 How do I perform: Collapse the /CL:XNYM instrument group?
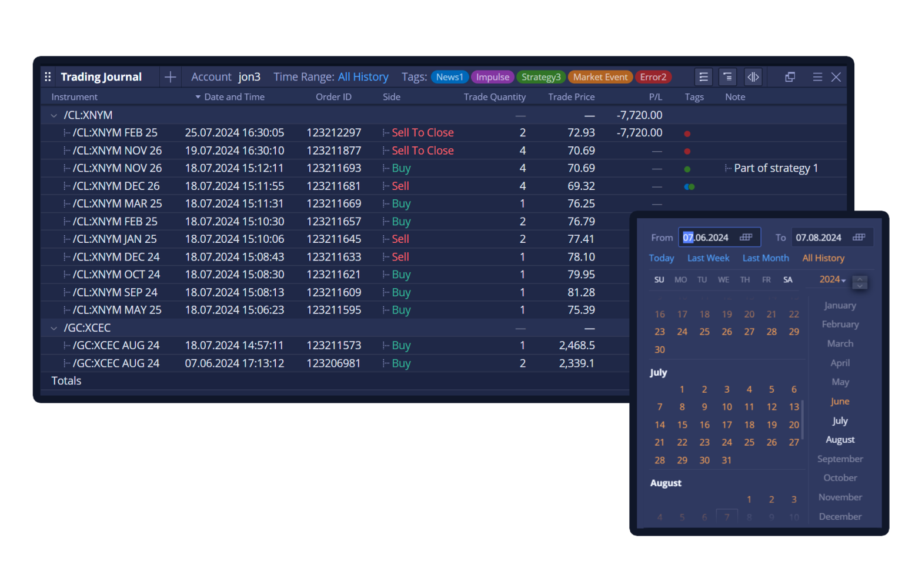[x=54, y=116]
